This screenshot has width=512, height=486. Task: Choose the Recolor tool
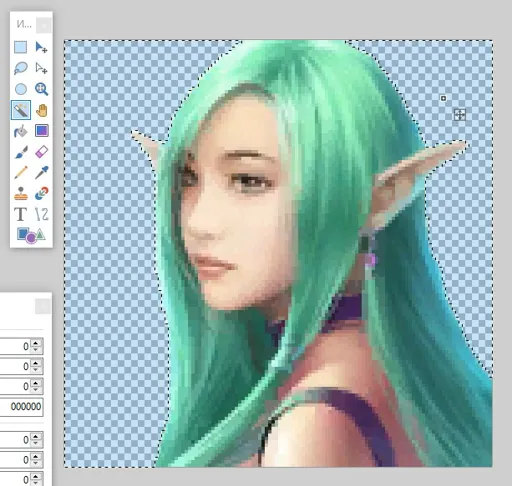pyautogui.click(x=41, y=193)
